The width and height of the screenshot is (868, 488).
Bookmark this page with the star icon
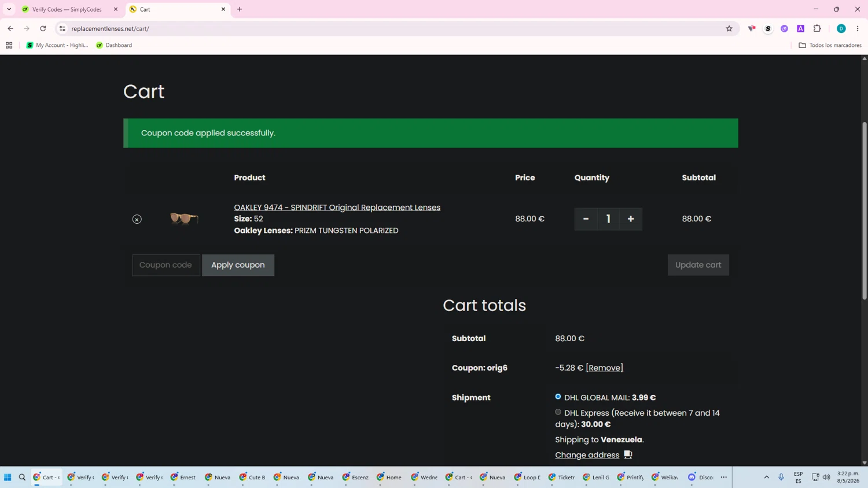(x=729, y=28)
